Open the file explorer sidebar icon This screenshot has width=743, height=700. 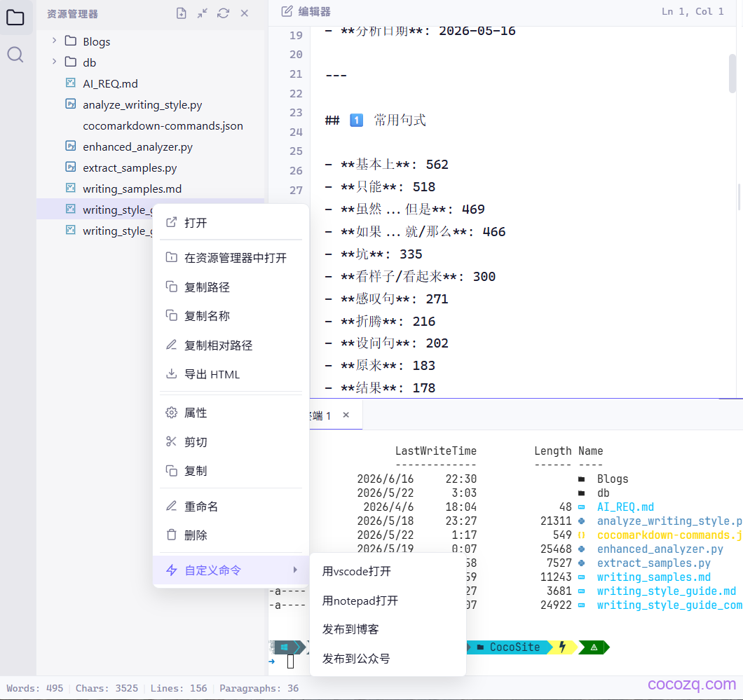click(15, 18)
